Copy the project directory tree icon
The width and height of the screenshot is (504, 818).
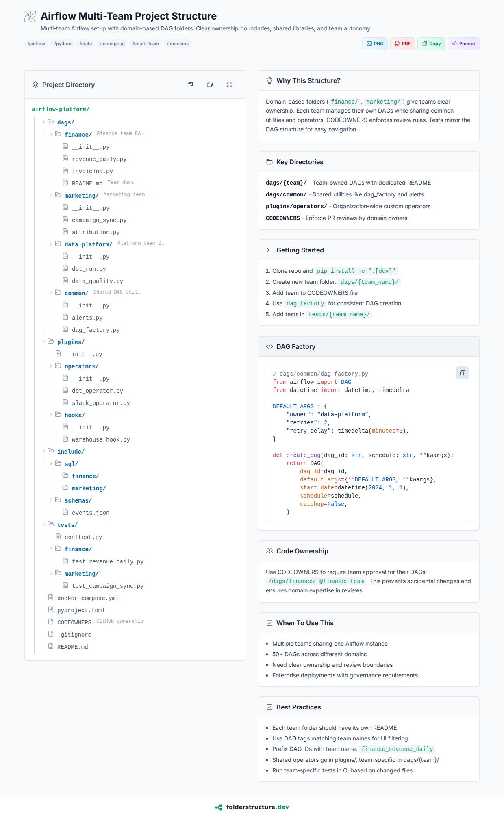click(x=190, y=85)
